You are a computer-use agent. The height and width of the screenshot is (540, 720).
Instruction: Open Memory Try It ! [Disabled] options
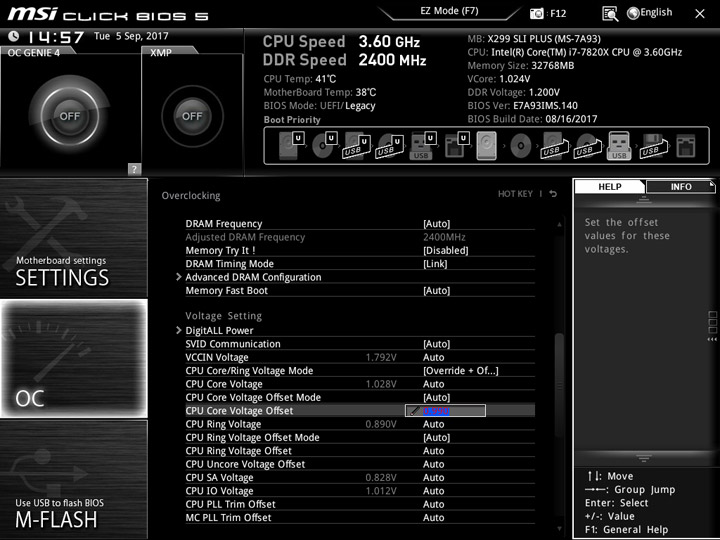[x=445, y=250]
